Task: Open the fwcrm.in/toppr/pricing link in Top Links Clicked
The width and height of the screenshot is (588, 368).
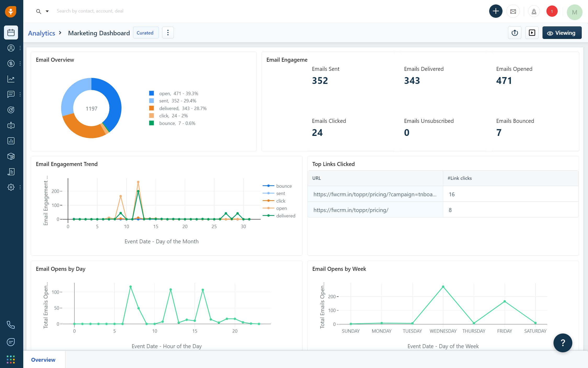Action: [351, 210]
